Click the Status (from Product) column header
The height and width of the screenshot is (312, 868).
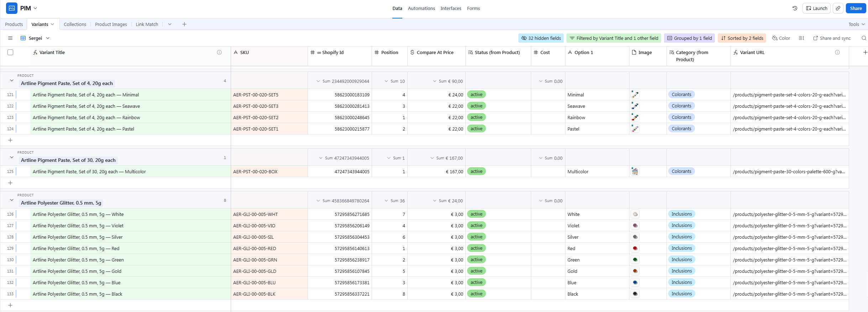click(498, 56)
